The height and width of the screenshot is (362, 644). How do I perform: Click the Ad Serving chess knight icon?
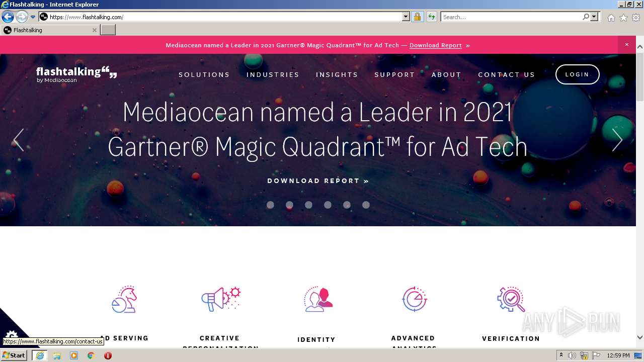tap(124, 299)
